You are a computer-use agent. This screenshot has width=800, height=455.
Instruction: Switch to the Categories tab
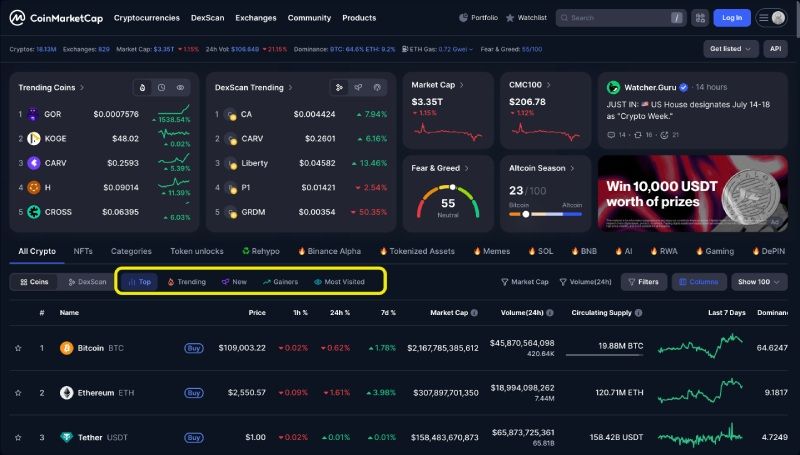pyautogui.click(x=131, y=251)
